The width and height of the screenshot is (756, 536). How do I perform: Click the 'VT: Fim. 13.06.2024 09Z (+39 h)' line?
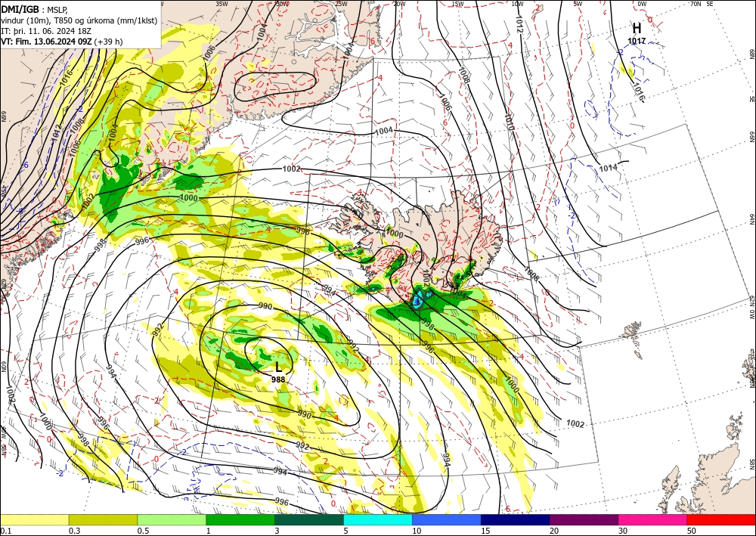[x=62, y=42]
